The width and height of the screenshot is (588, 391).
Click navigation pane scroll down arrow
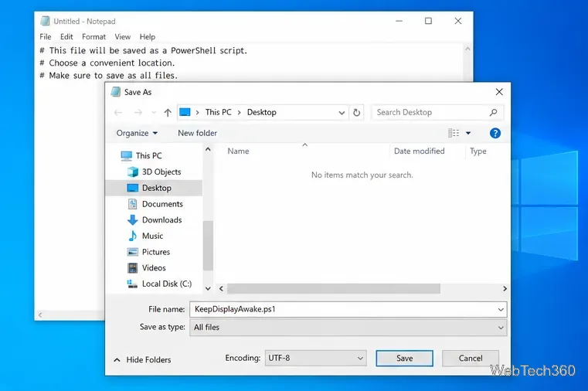208,288
